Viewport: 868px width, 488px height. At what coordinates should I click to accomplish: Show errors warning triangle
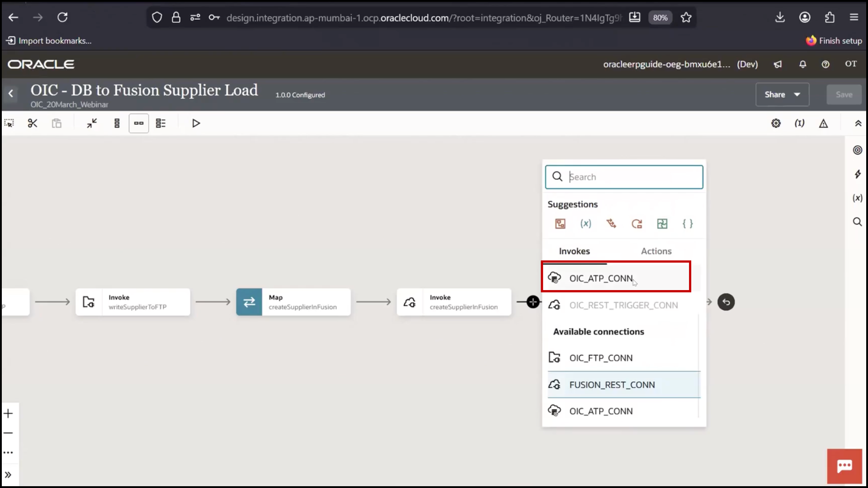tap(824, 123)
